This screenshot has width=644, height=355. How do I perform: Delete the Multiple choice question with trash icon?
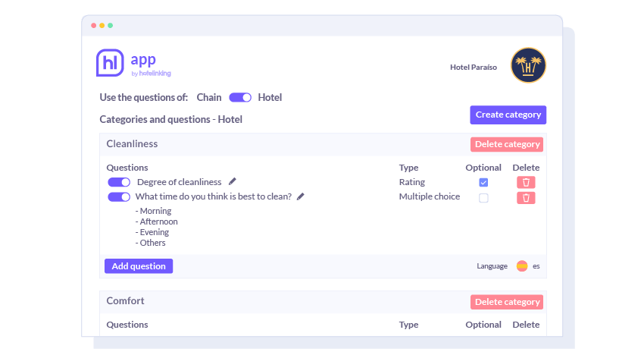(526, 198)
